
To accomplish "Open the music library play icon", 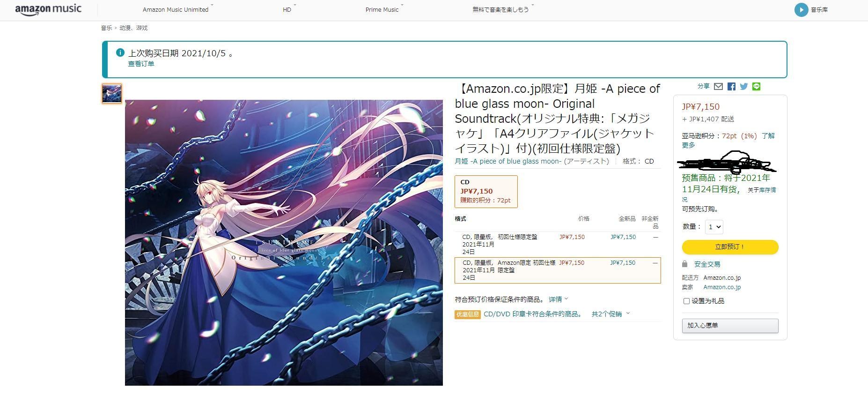I will [x=801, y=10].
